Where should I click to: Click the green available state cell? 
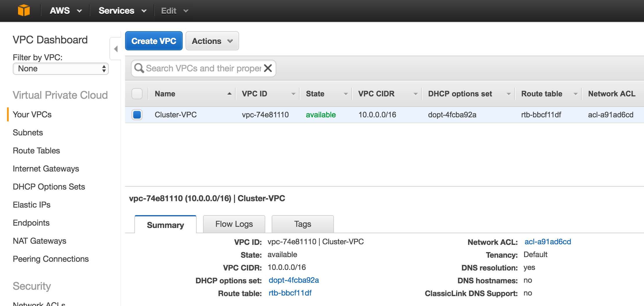tap(321, 115)
